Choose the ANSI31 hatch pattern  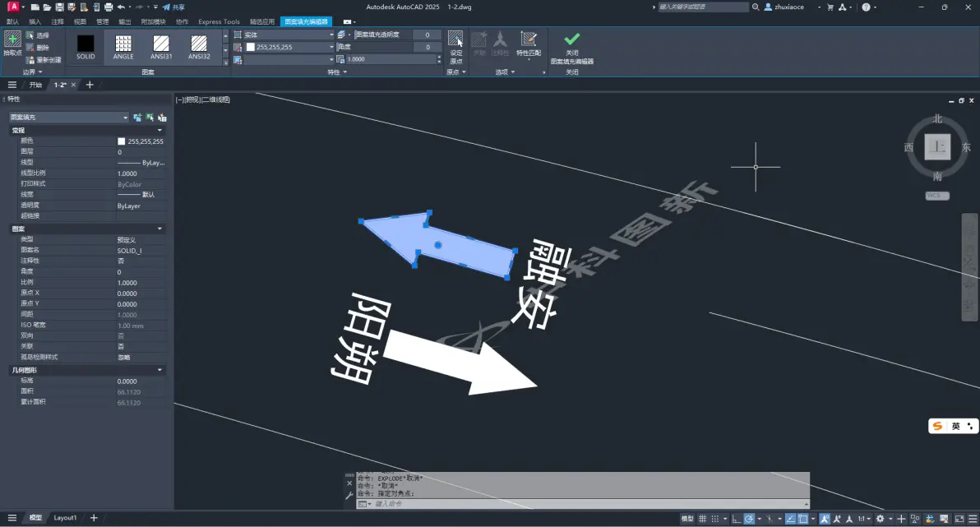click(161, 47)
